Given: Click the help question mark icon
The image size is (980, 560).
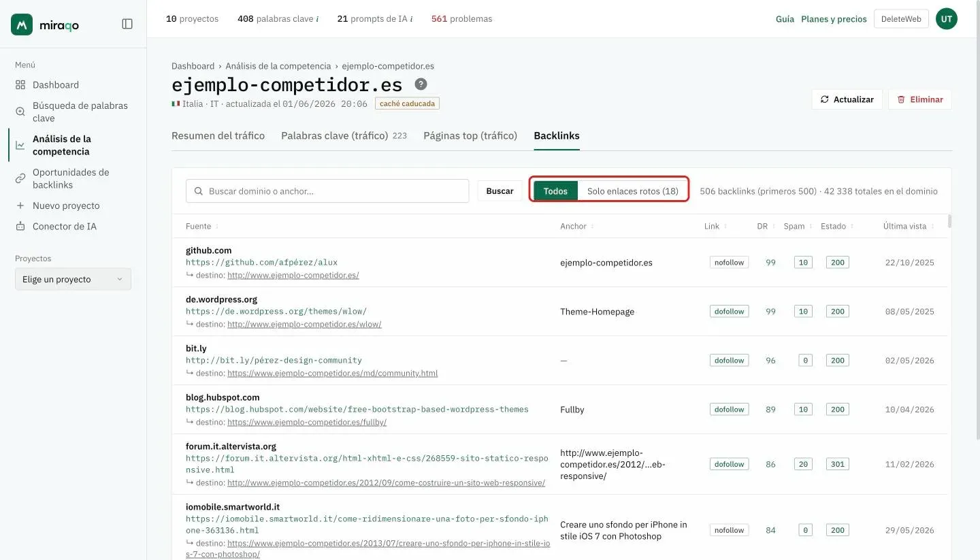Looking at the screenshot, I should (x=421, y=84).
